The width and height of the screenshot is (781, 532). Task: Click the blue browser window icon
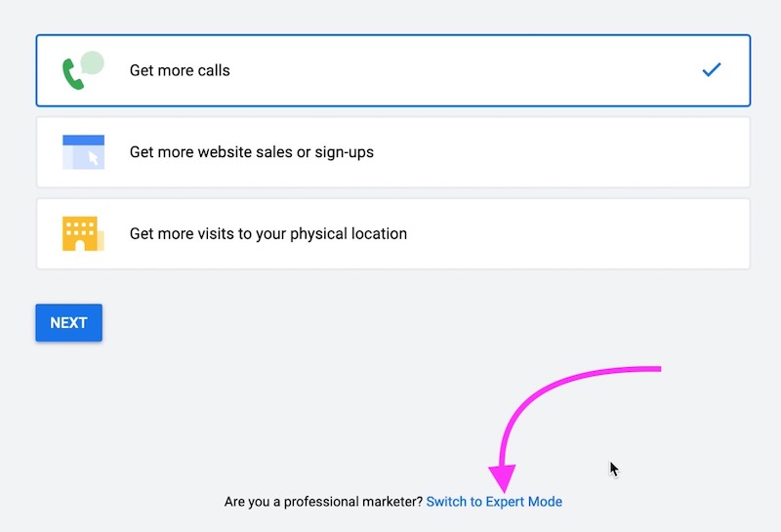click(83, 152)
